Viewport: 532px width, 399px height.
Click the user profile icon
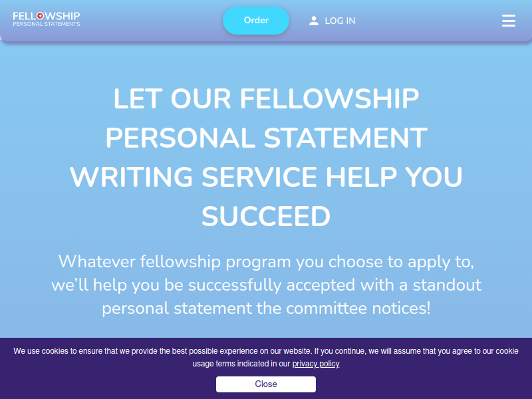[313, 21]
